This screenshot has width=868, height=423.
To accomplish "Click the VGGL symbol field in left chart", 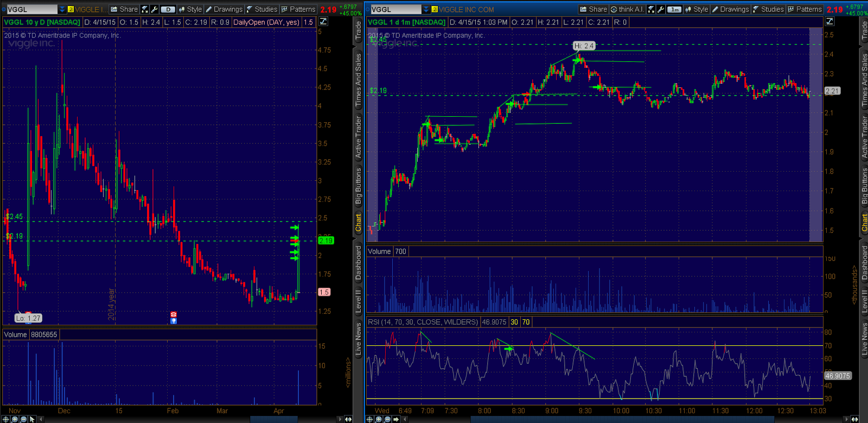I will (x=31, y=9).
